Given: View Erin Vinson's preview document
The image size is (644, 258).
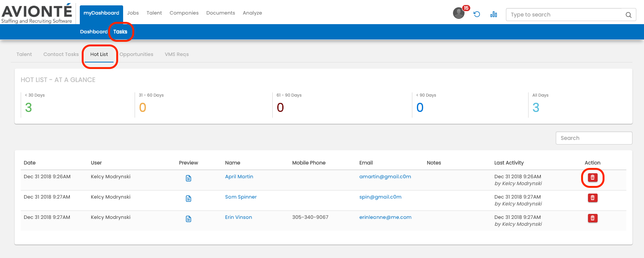Looking at the screenshot, I should [188, 219].
